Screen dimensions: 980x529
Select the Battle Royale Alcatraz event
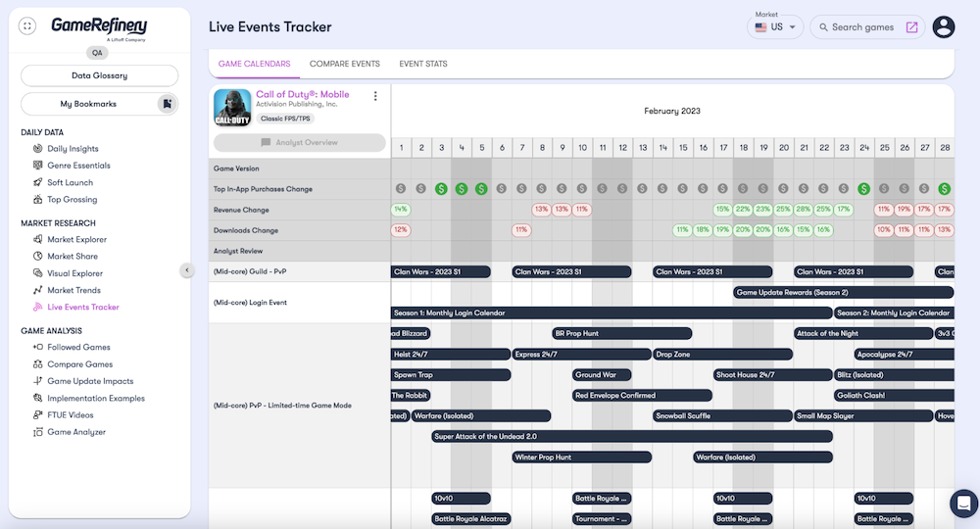click(x=471, y=519)
